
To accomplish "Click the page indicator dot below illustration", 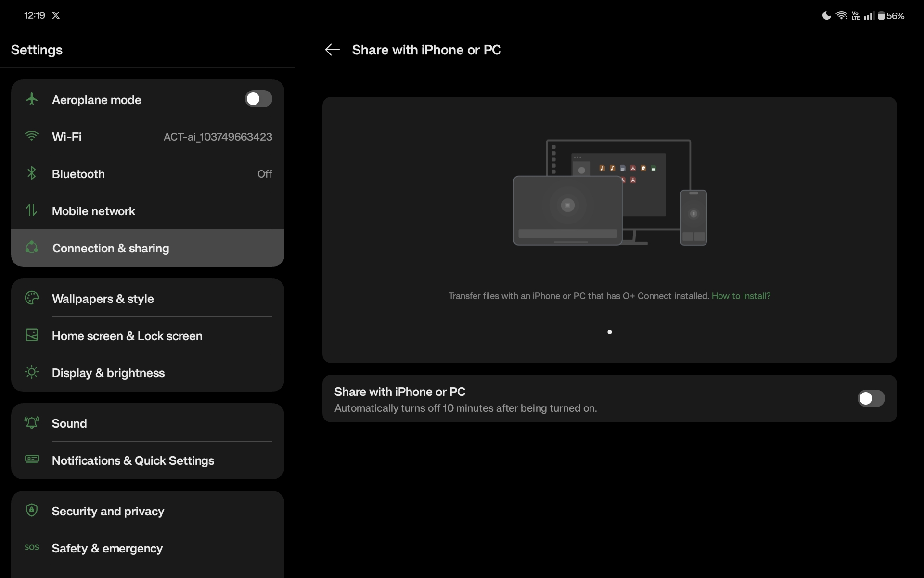I will tap(610, 332).
